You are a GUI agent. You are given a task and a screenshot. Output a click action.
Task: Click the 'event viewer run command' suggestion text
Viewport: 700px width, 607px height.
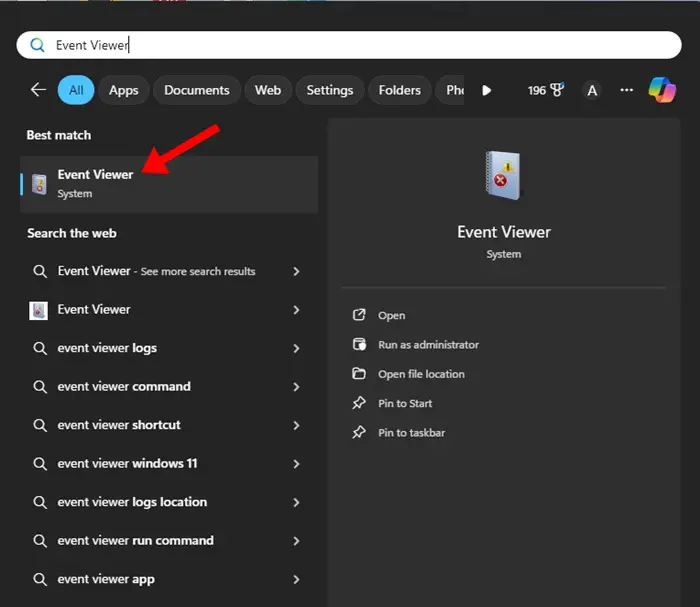coord(136,540)
